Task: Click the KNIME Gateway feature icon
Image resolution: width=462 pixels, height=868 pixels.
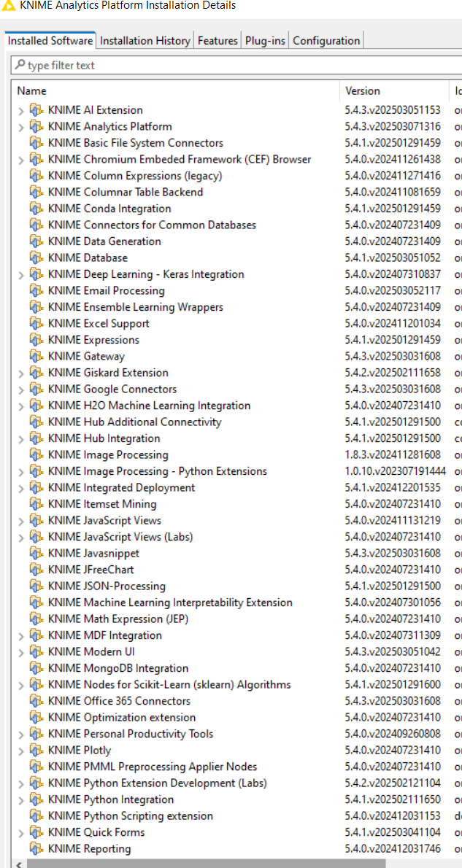Action: coord(36,357)
